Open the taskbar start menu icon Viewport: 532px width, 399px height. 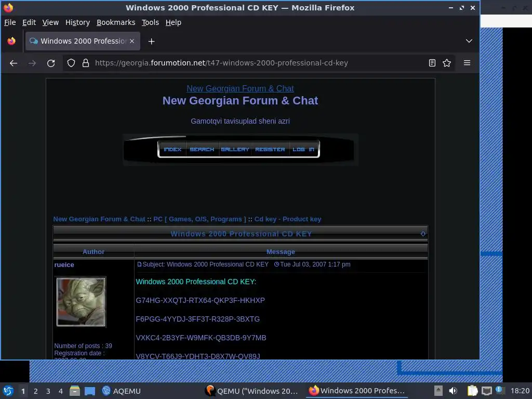pos(8,391)
